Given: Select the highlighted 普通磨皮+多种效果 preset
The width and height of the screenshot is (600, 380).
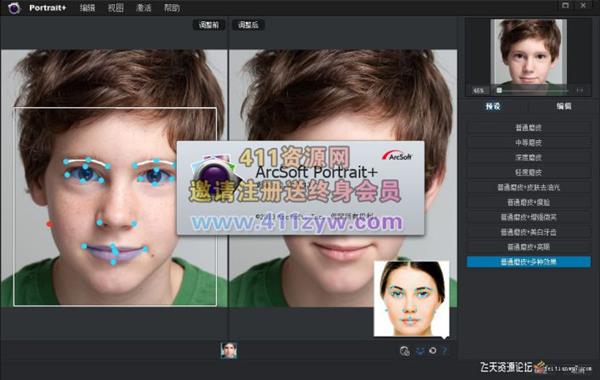Looking at the screenshot, I should [528, 262].
